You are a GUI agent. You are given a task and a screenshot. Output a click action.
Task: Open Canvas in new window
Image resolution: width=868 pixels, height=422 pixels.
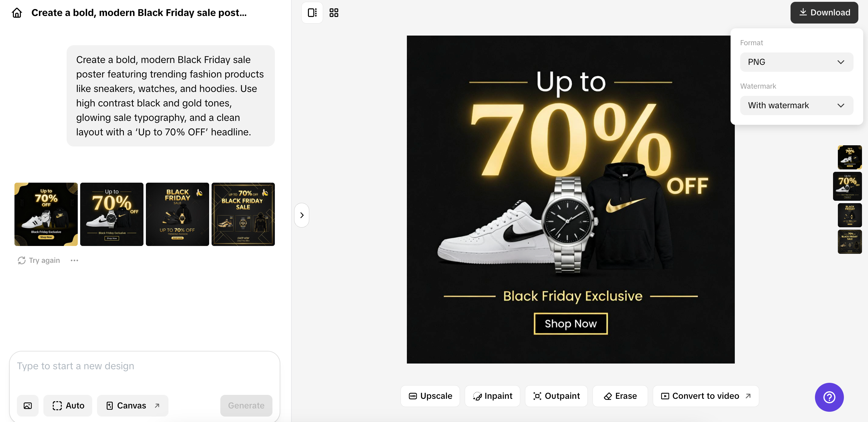132,405
